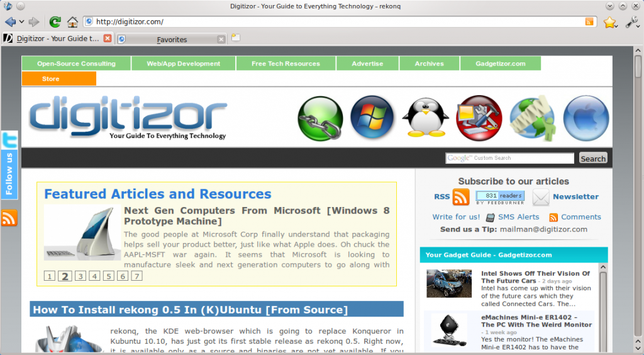Image resolution: width=644 pixels, height=355 pixels.
Task: Open the Archives navigation menu item
Action: (x=429, y=64)
